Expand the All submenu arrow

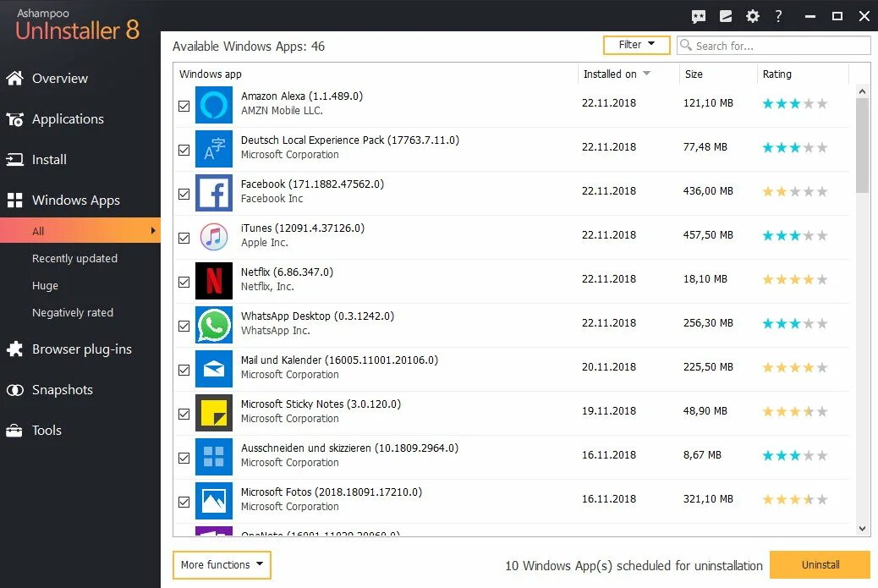pos(153,231)
